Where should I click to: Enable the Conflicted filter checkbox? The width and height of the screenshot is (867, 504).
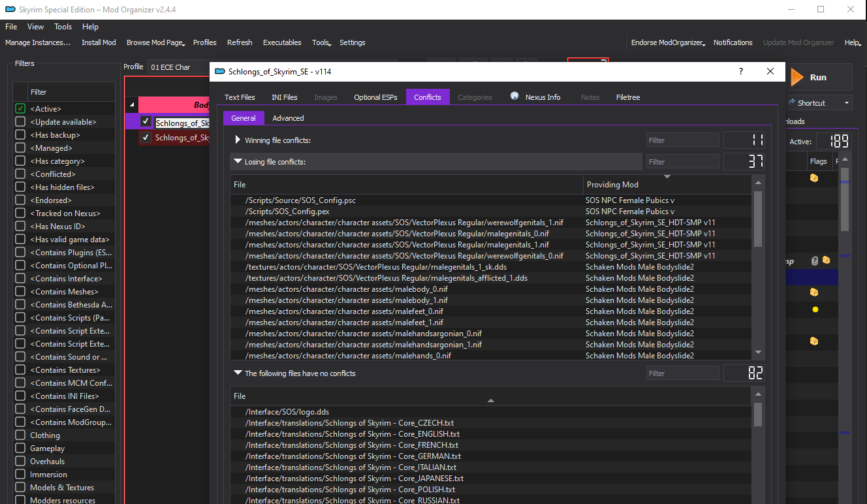coord(20,174)
